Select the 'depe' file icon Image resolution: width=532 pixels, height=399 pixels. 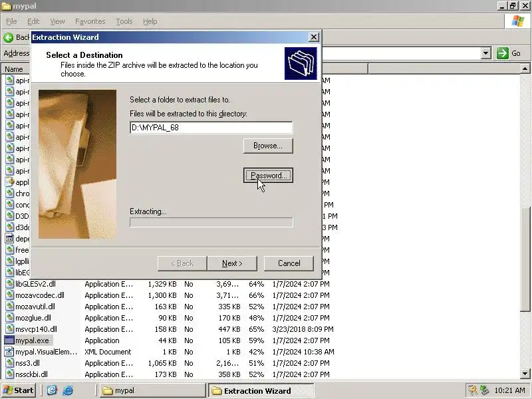pyautogui.click(x=9, y=239)
